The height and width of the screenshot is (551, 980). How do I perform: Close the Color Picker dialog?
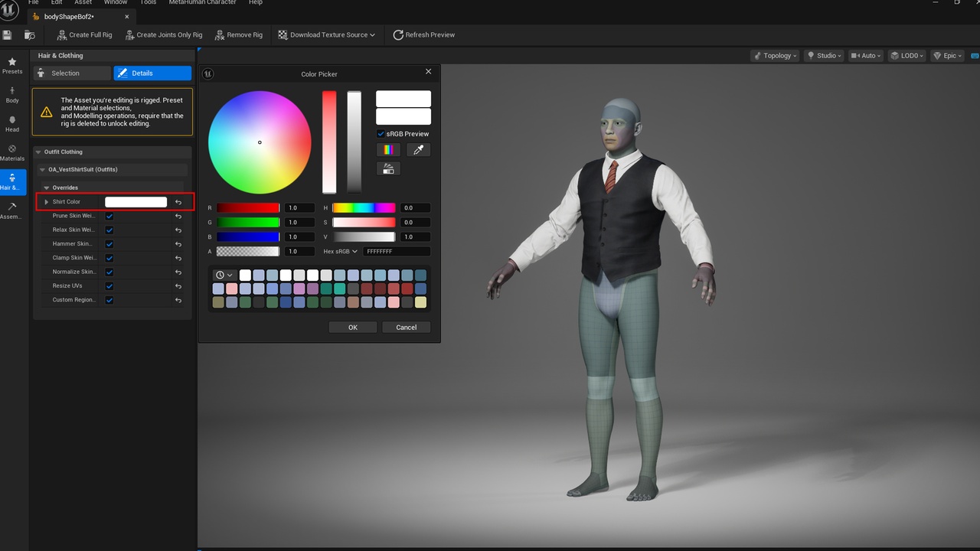click(428, 71)
